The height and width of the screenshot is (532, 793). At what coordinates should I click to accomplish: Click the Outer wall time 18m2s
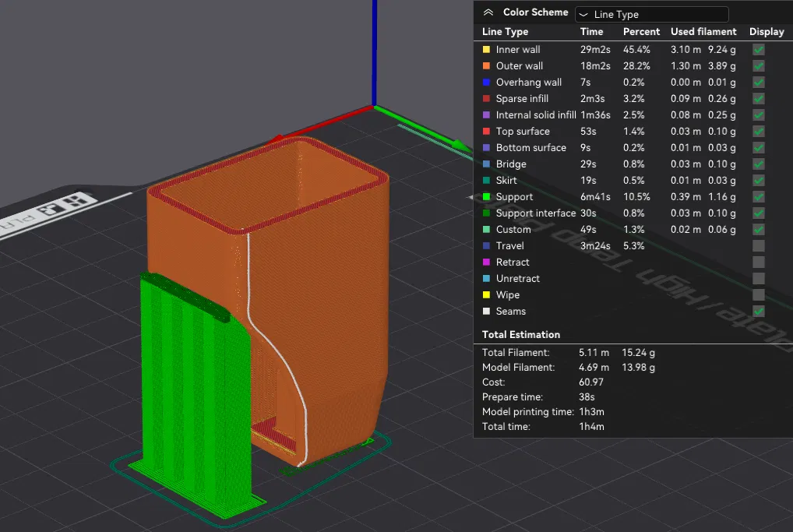pyautogui.click(x=595, y=65)
